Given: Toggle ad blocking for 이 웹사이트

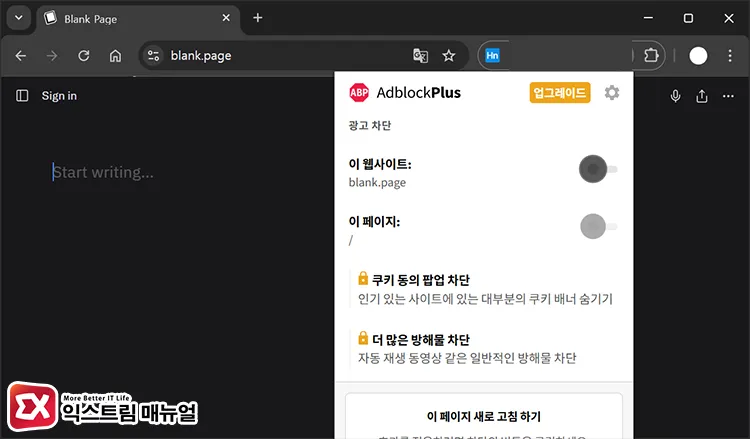Looking at the screenshot, I should coord(598,169).
